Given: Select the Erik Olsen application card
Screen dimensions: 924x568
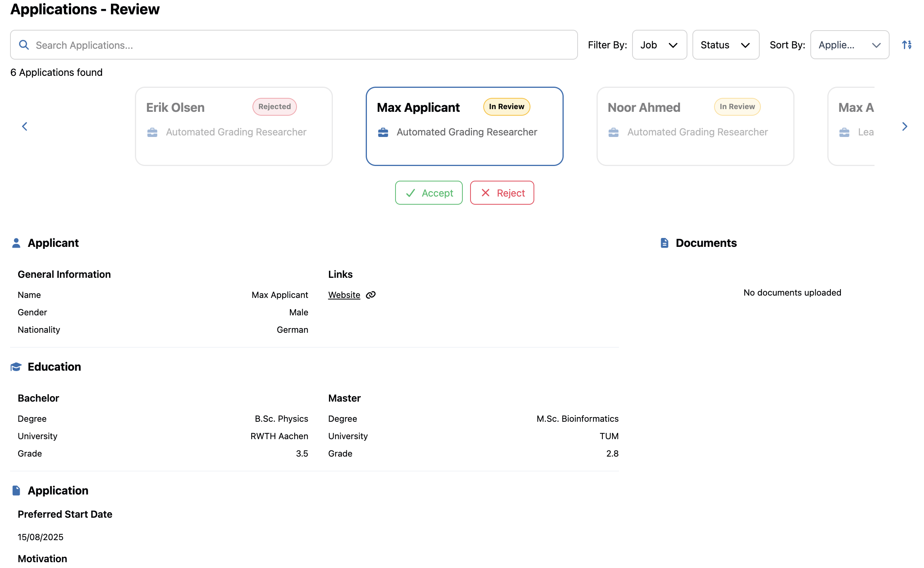Looking at the screenshot, I should coord(234,126).
